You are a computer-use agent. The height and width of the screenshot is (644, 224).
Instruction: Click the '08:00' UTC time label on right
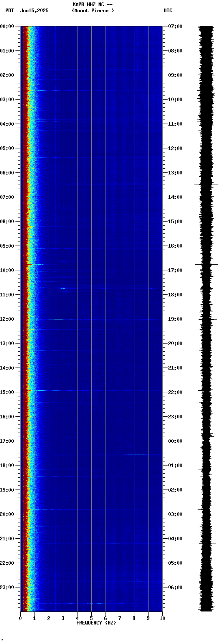point(175,51)
